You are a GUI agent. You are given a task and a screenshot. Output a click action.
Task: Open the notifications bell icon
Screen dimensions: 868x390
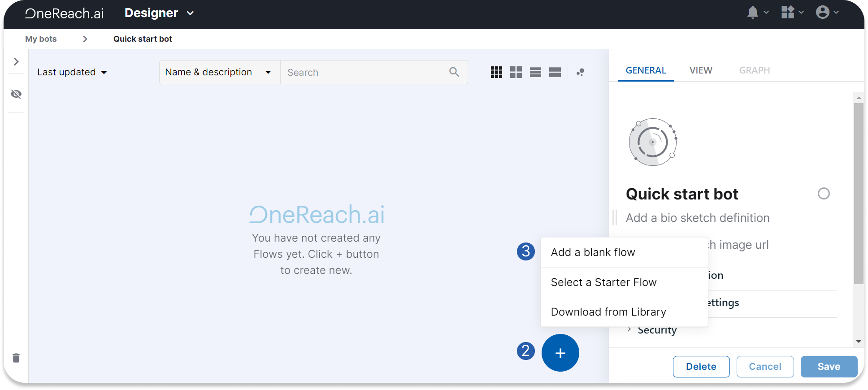(753, 13)
